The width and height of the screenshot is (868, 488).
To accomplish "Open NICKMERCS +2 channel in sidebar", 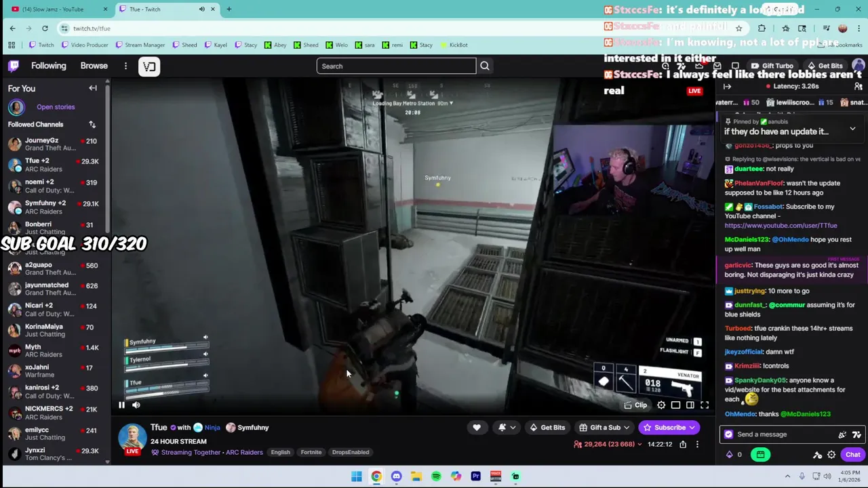I will tap(54, 413).
